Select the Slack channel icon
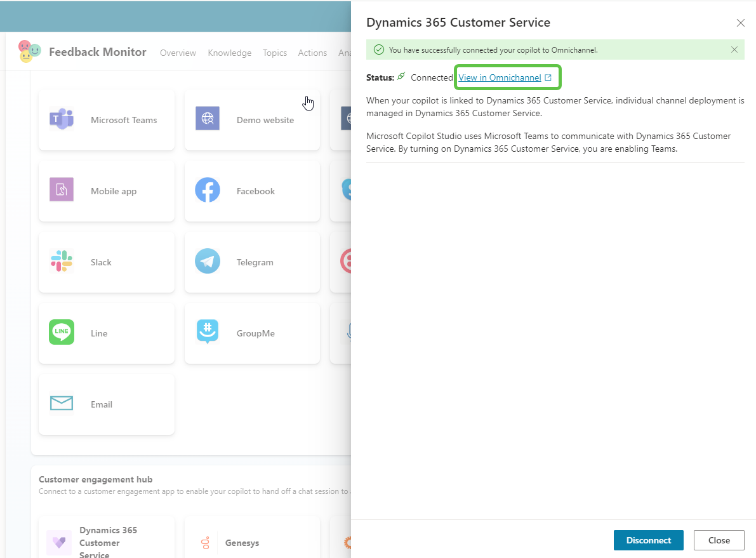The image size is (756, 558). click(x=62, y=262)
